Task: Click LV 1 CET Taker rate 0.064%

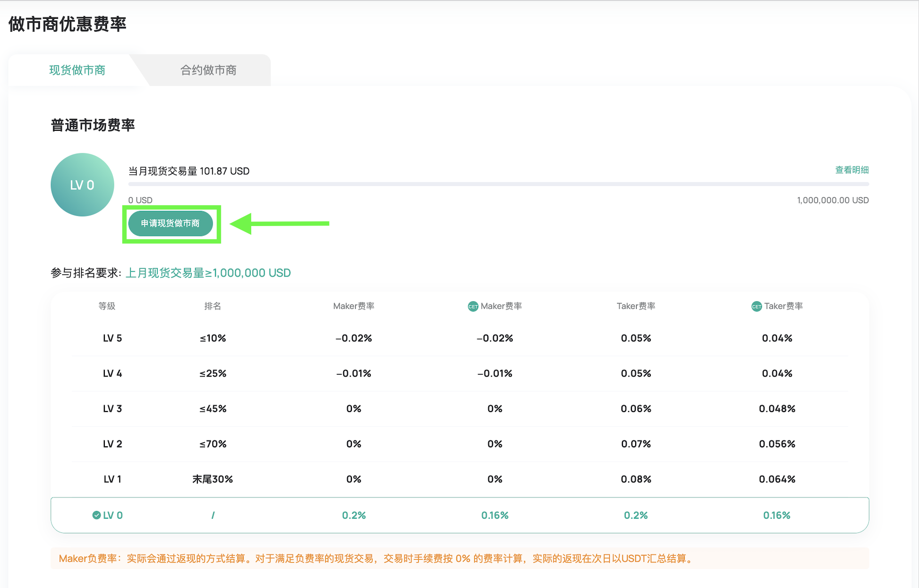Action: [777, 479]
